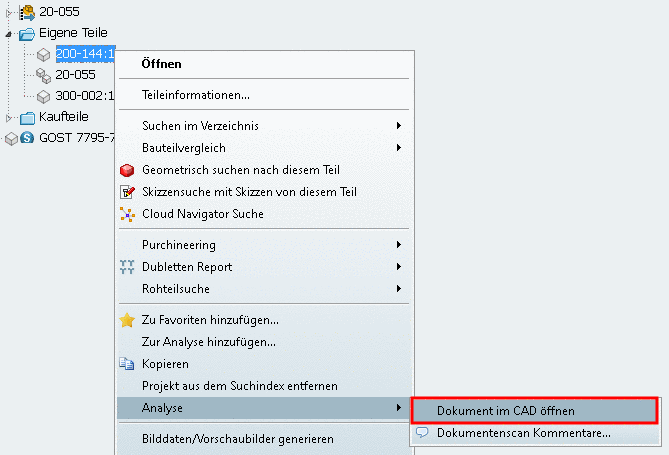Screen dimensions: 669x455
Task: Click the Kopieren copy icon
Action: [x=127, y=364]
